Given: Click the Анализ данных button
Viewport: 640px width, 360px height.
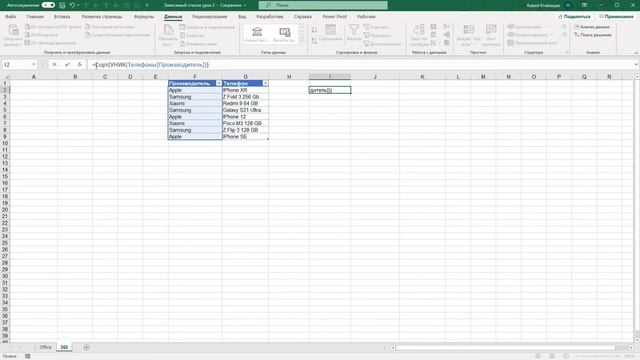Looking at the screenshot, I should [592, 27].
